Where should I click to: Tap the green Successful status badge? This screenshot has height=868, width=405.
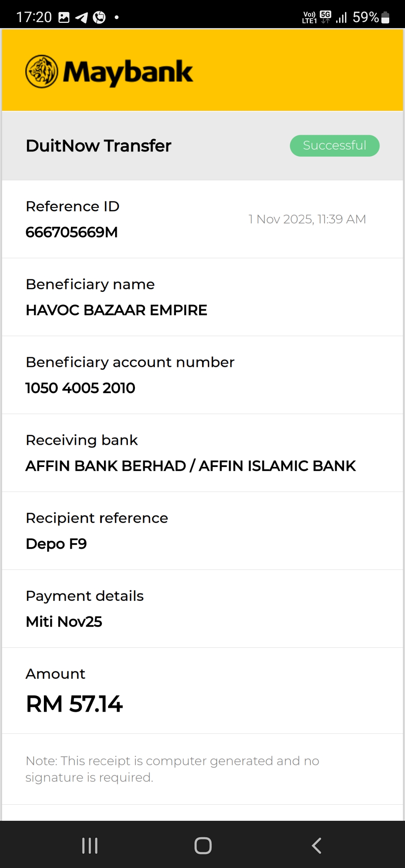334,145
